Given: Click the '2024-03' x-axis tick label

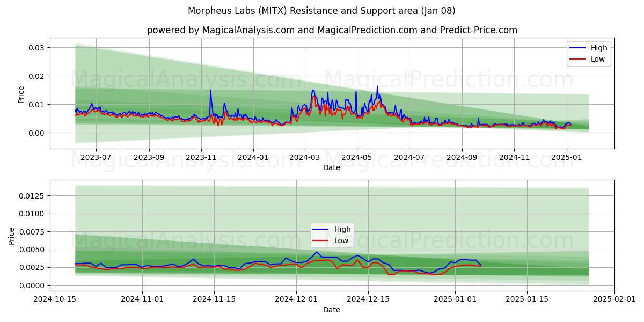Looking at the screenshot, I should [305, 157].
